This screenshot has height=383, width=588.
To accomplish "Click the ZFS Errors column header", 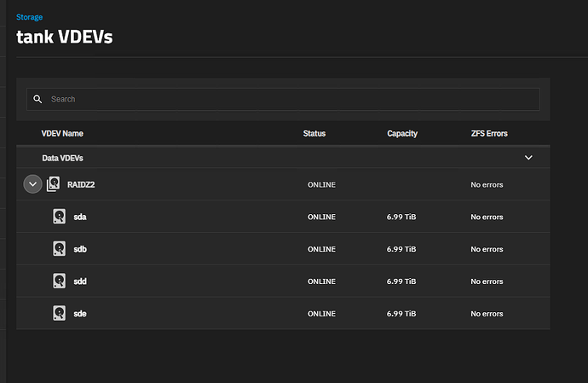I will point(490,134).
